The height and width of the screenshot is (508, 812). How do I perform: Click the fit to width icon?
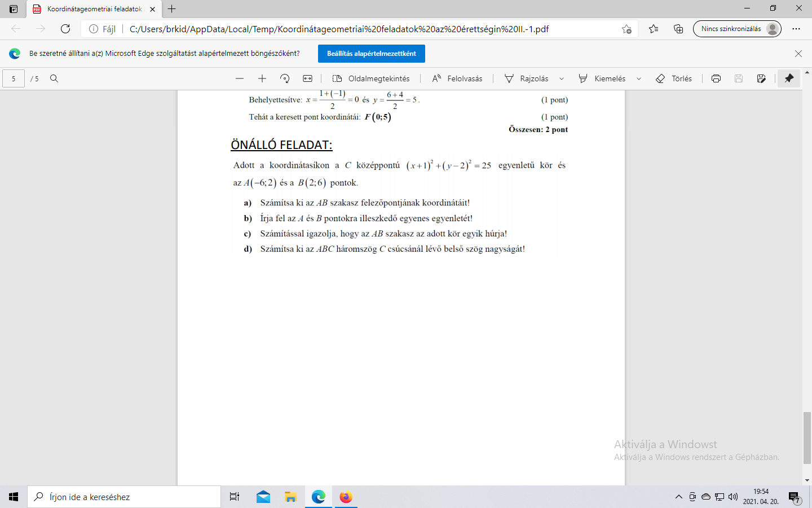307,78
